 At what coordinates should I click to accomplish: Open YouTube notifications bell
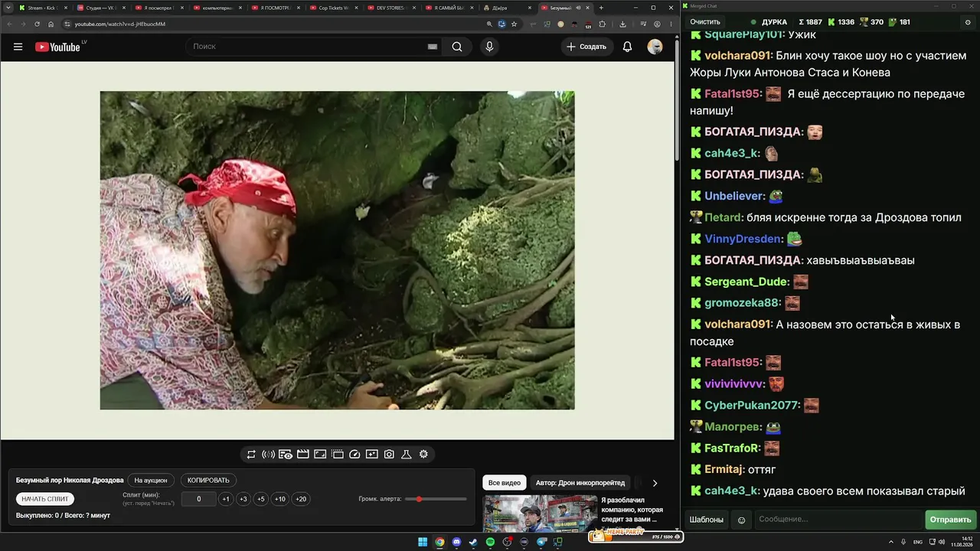[627, 47]
